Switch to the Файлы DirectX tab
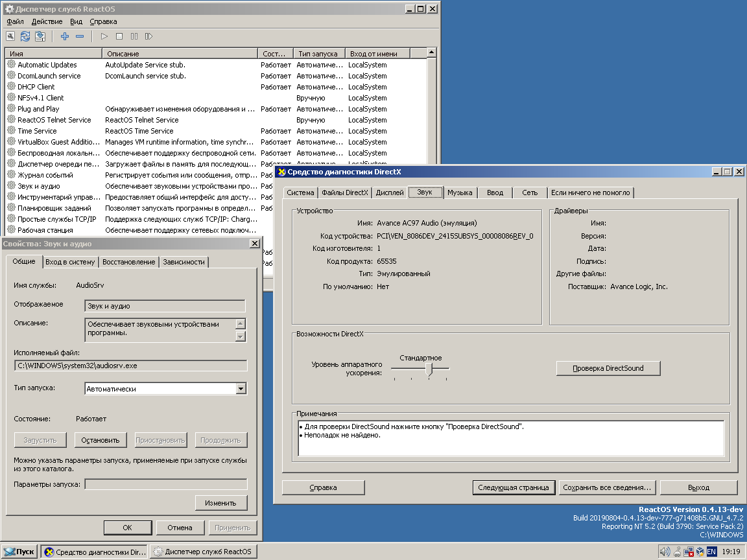The image size is (747, 560). pyautogui.click(x=345, y=192)
